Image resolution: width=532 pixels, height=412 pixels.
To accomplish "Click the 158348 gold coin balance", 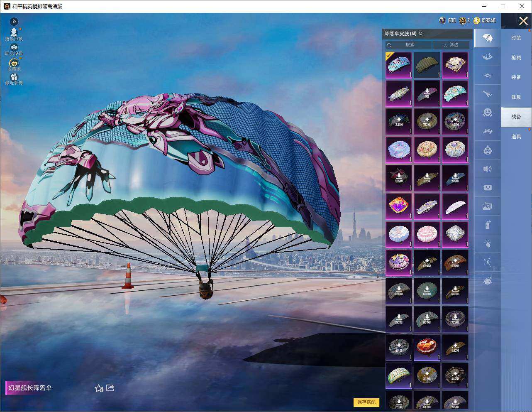I will (x=484, y=20).
